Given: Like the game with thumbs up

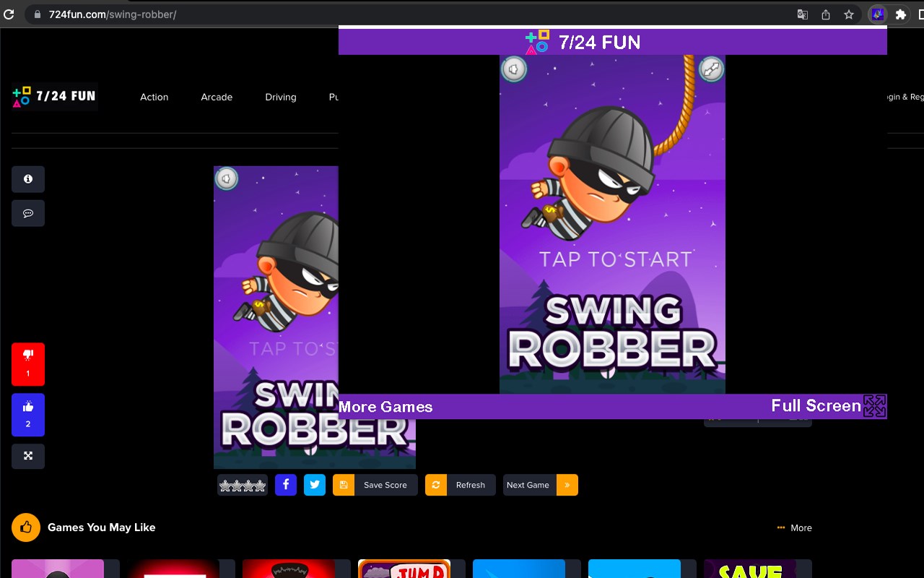Looking at the screenshot, I should [28, 415].
